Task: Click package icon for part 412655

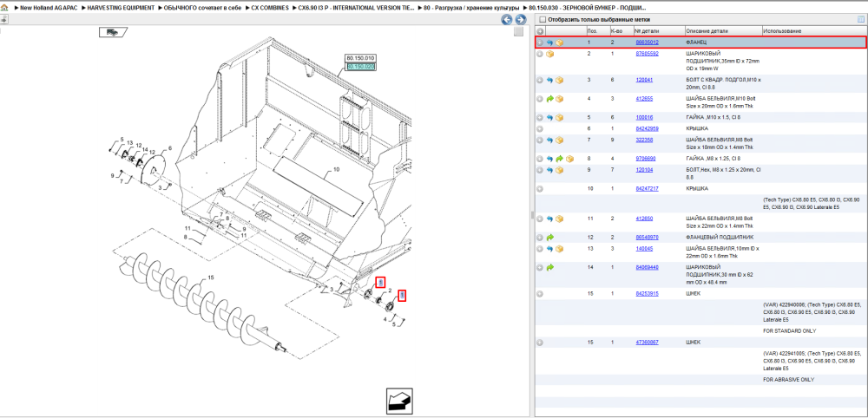Action: pos(560,99)
